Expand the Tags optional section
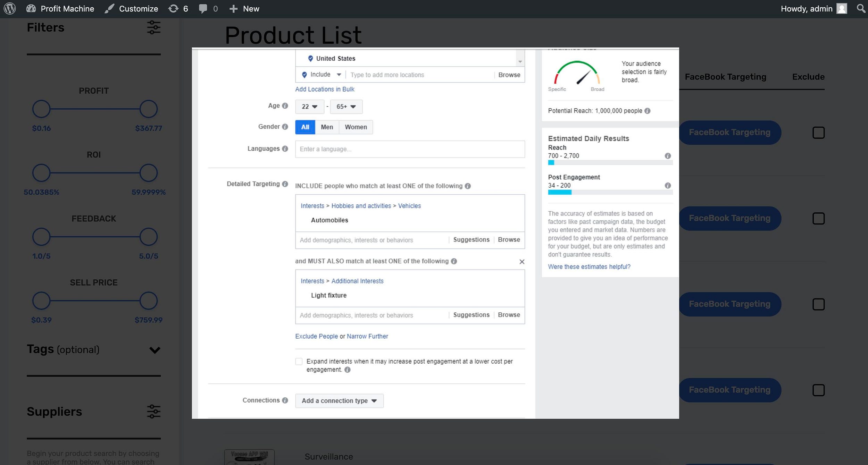The image size is (868, 465). (155, 350)
